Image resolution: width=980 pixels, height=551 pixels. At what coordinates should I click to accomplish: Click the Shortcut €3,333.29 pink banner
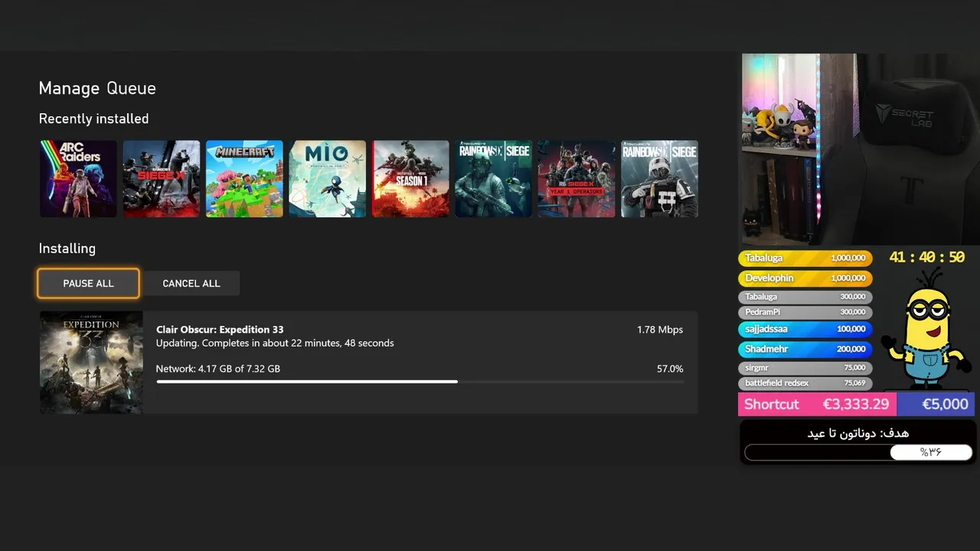click(x=817, y=404)
